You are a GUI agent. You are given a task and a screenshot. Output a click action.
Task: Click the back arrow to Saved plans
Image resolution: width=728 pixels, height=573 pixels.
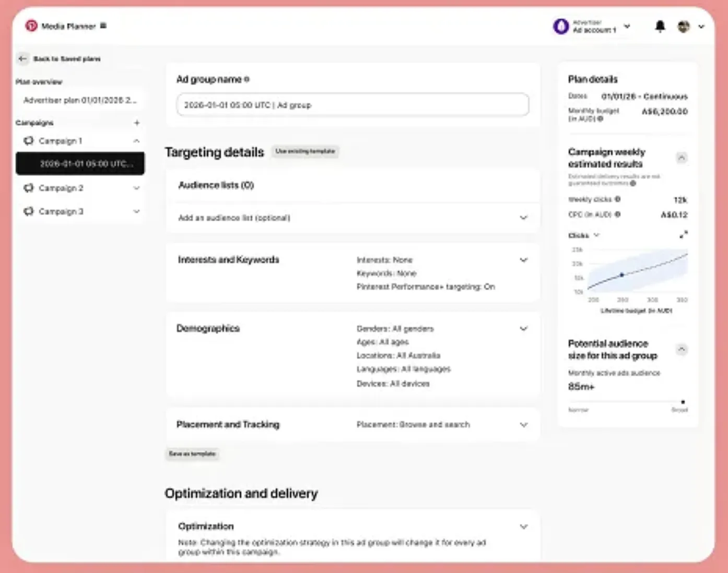pos(22,58)
